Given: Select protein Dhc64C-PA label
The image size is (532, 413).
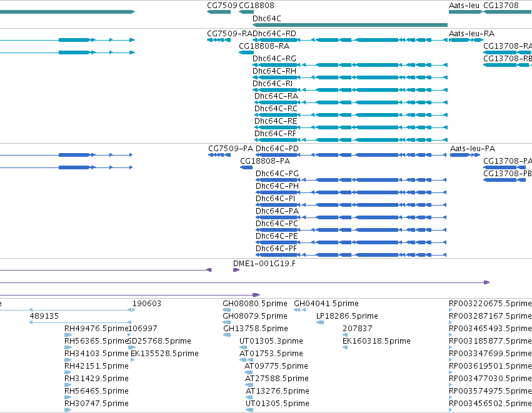Looking at the screenshot, I should pos(277,211).
